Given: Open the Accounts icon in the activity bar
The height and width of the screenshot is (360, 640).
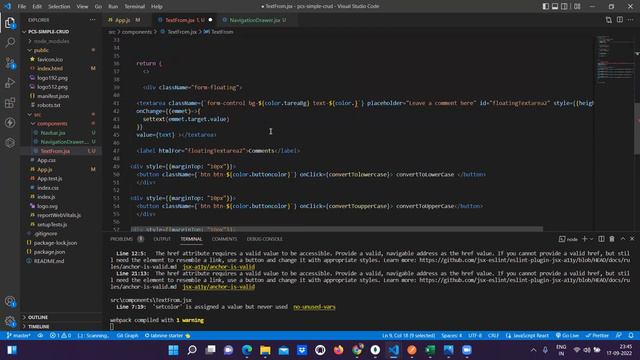Looking at the screenshot, I should click(x=10, y=302).
